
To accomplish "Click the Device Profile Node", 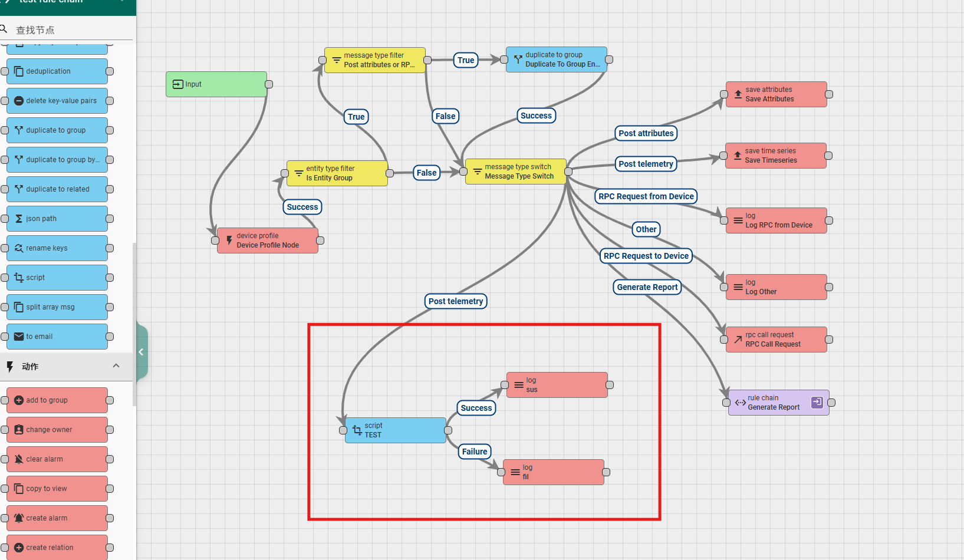I will pyautogui.click(x=268, y=241).
